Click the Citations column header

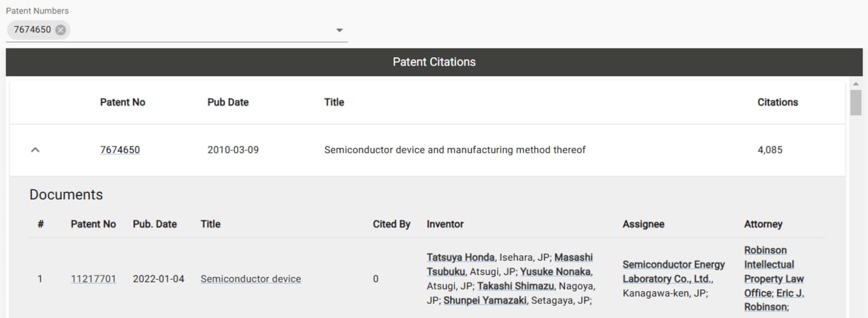point(777,102)
